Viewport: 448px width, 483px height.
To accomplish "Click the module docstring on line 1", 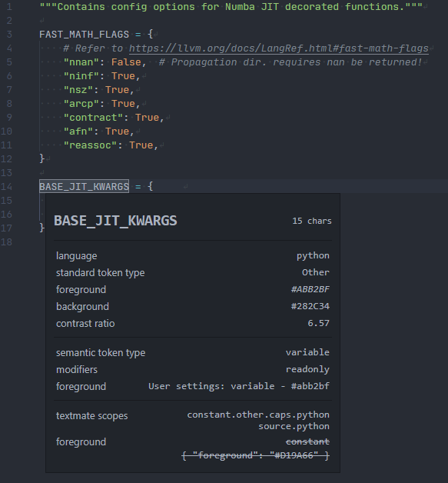I will click(231, 7).
